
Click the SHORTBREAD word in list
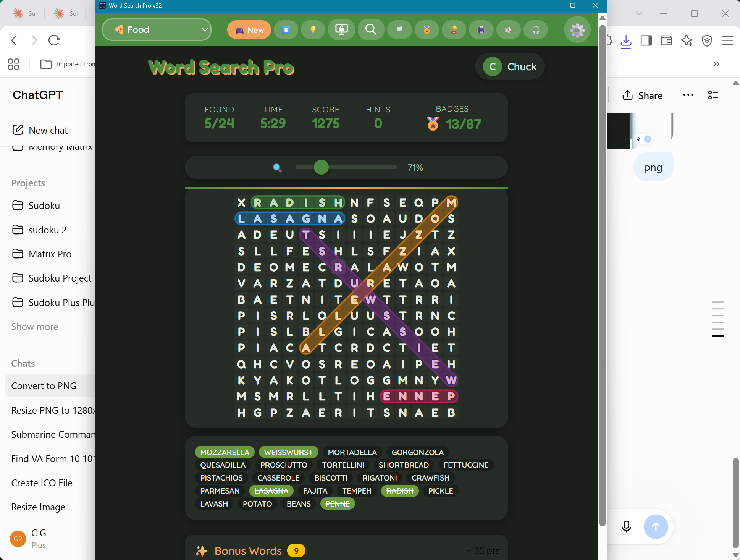(404, 465)
